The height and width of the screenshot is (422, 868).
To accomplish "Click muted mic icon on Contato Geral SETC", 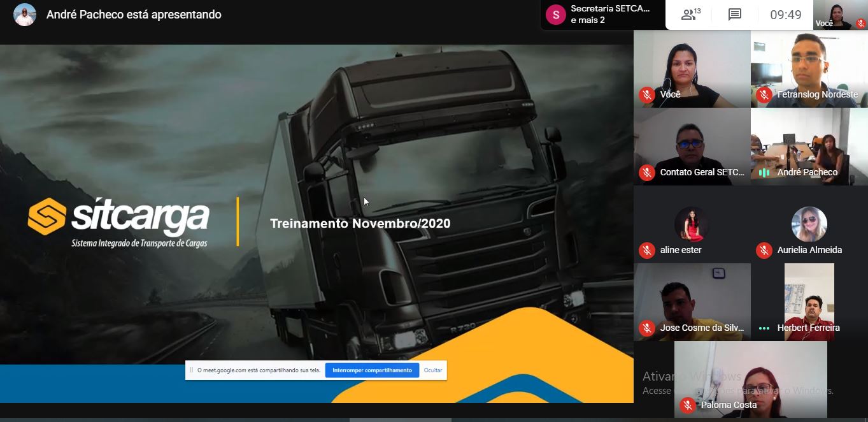I will point(646,173).
